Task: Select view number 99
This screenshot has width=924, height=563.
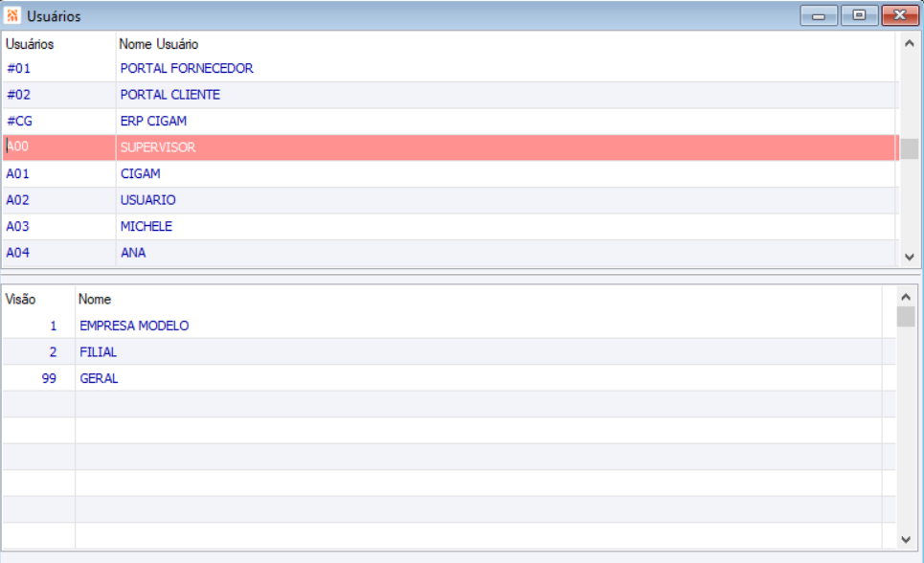Action: point(49,378)
